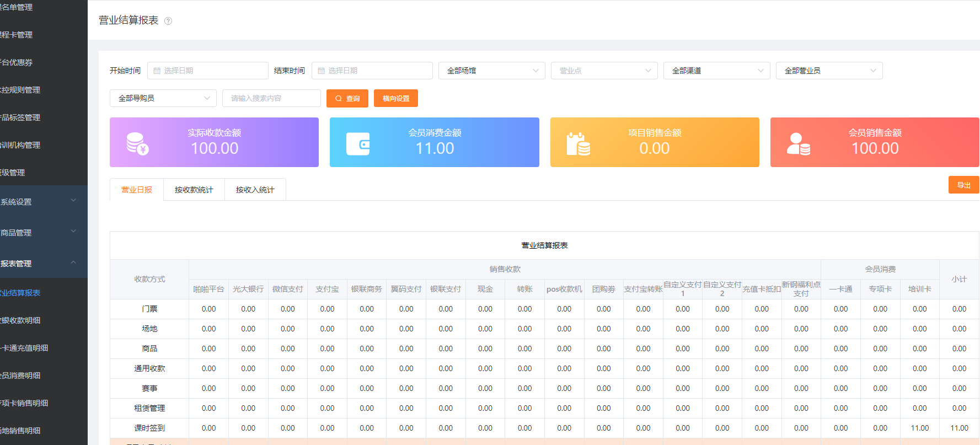Click the wallet icon on 会员消费金额 card

click(358, 144)
